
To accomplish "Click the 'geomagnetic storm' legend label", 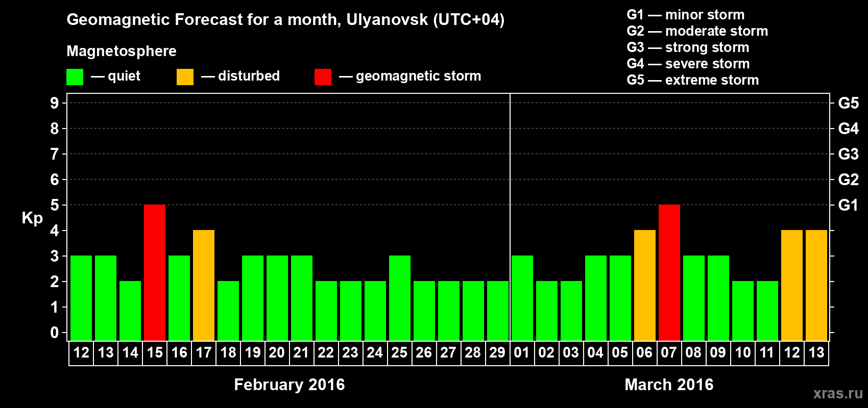I will click(x=418, y=76).
